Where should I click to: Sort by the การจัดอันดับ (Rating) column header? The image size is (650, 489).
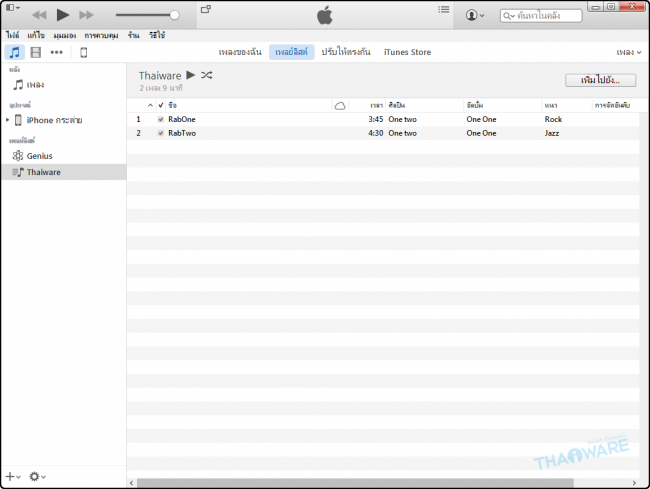point(612,106)
